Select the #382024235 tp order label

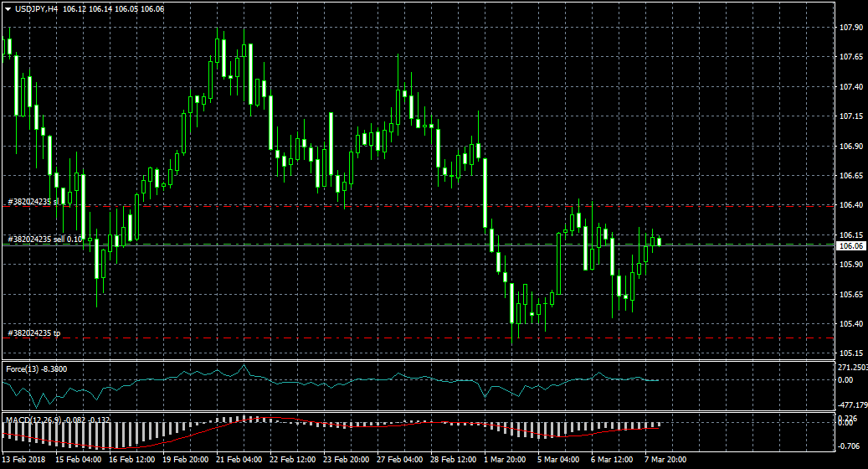point(33,333)
